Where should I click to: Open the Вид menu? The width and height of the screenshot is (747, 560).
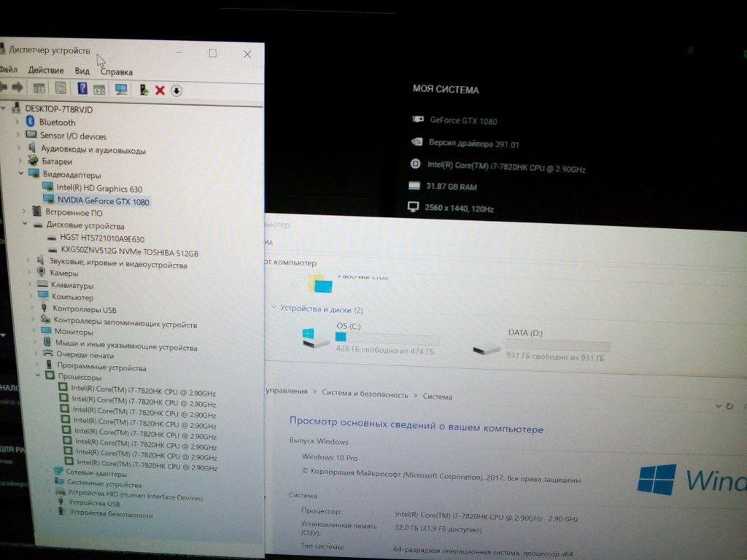pyautogui.click(x=82, y=71)
